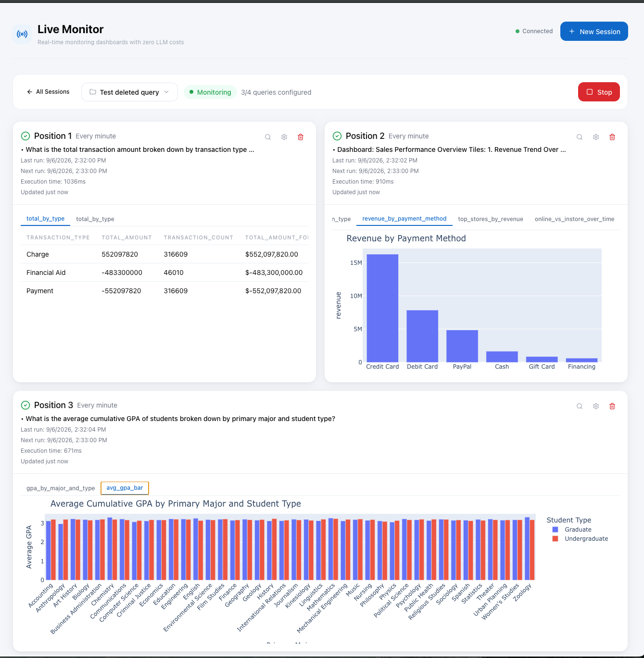Go back to All Sessions
This screenshot has height=658, width=644.
48,92
